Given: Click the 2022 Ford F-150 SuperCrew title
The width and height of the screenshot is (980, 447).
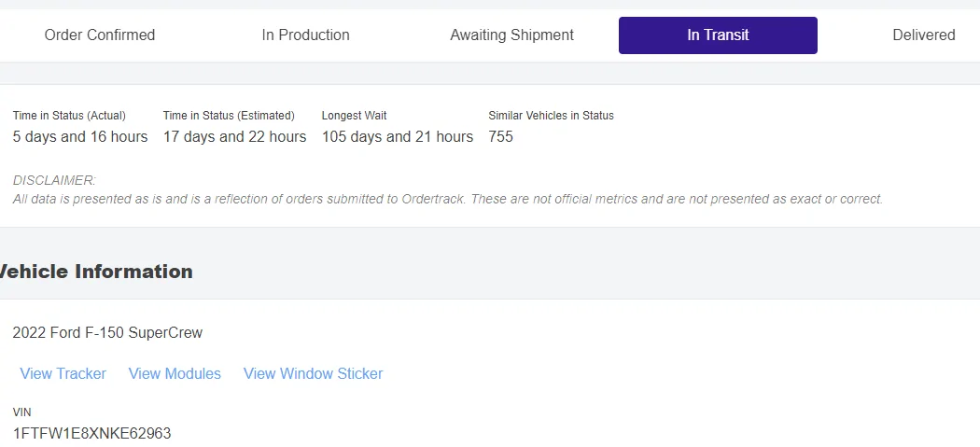Looking at the screenshot, I should click(107, 332).
